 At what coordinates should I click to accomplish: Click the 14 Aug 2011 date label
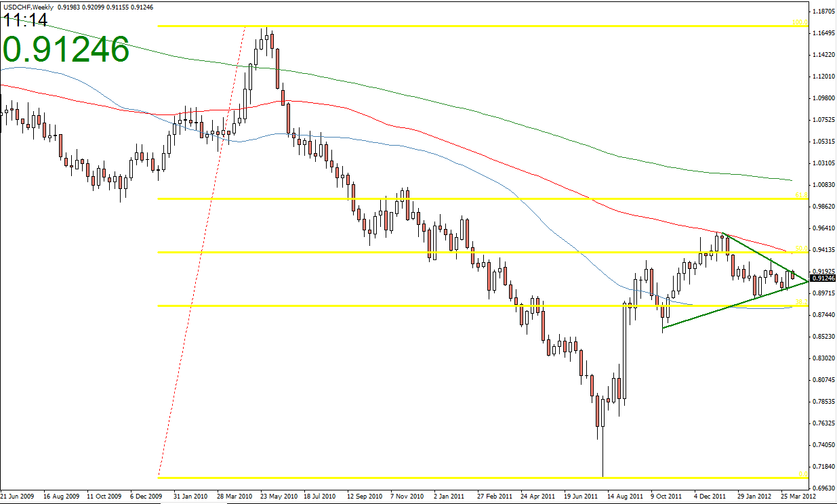[625, 497]
